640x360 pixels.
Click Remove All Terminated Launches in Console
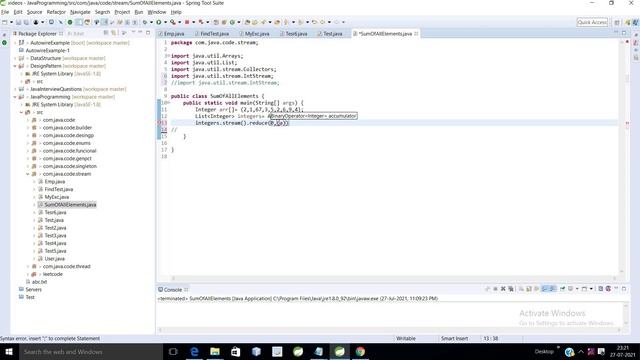pos(511,289)
